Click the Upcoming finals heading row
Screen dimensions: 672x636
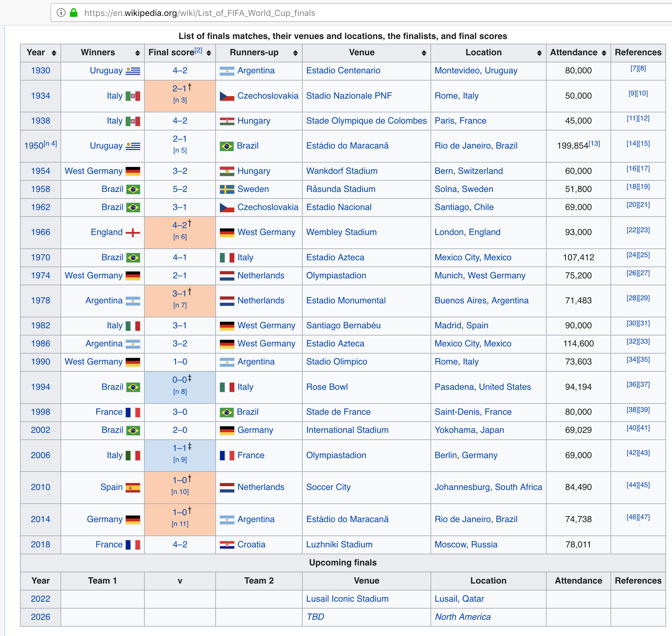point(343,563)
